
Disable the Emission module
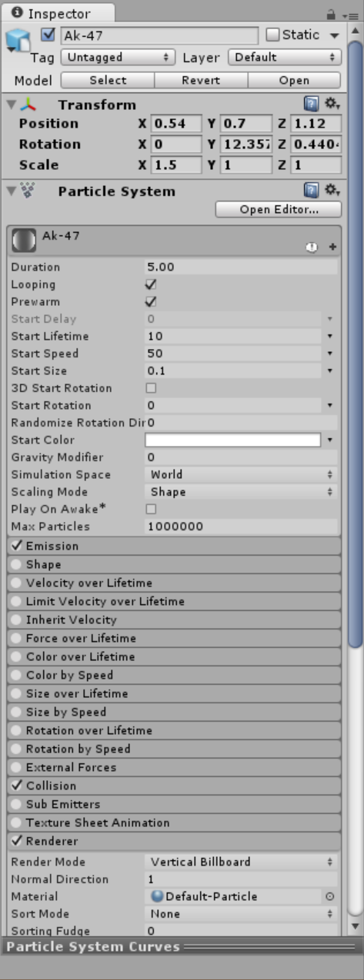coord(17,546)
